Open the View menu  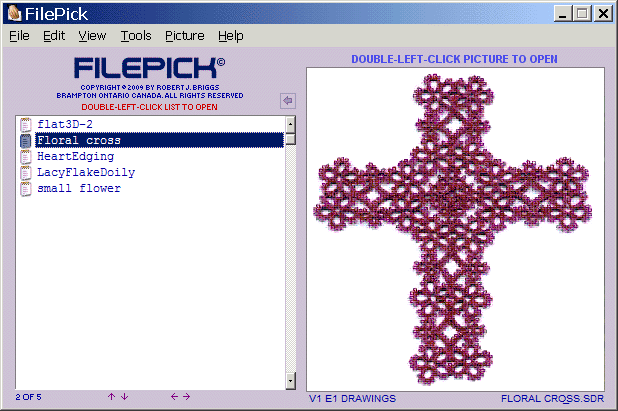[92, 36]
